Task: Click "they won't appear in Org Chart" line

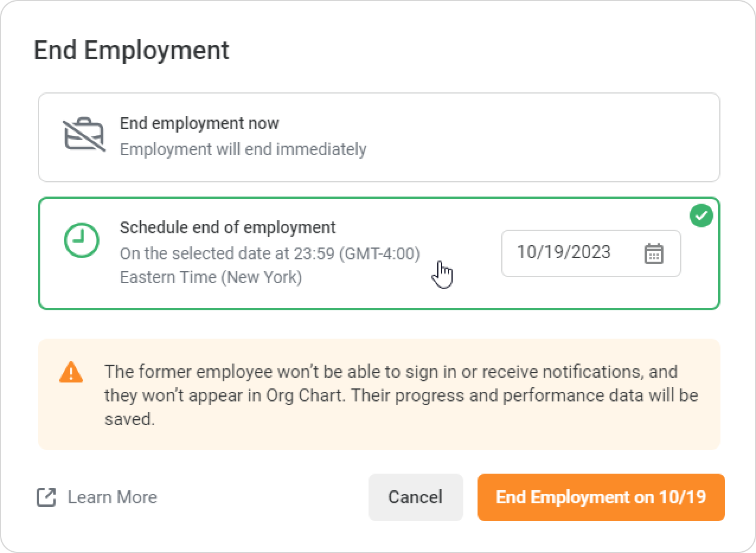Action: pyautogui.click(x=224, y=396)
